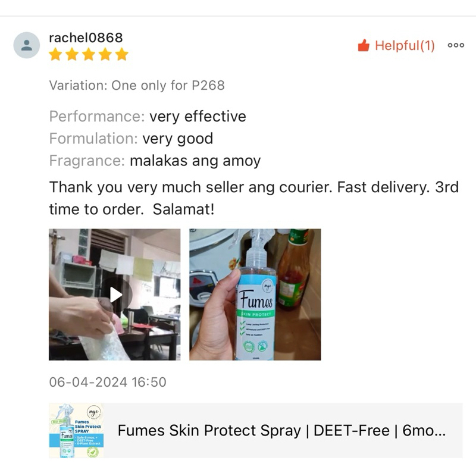The height and width of the screenshot is (476, 476).
Task: Open the Fumes bottle photo thumbnail
Action: (255, 295)
